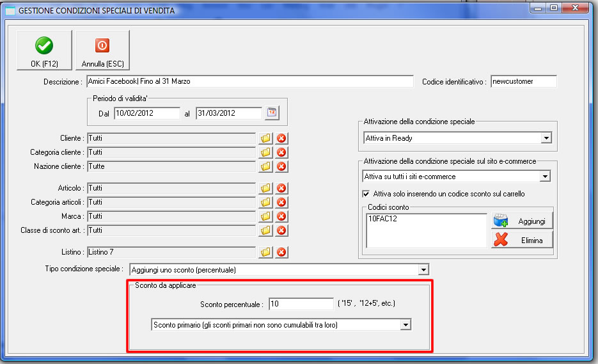Click the Nazione cliente 'Tutte' field
The image size is (598, 364).
[171, 166]
